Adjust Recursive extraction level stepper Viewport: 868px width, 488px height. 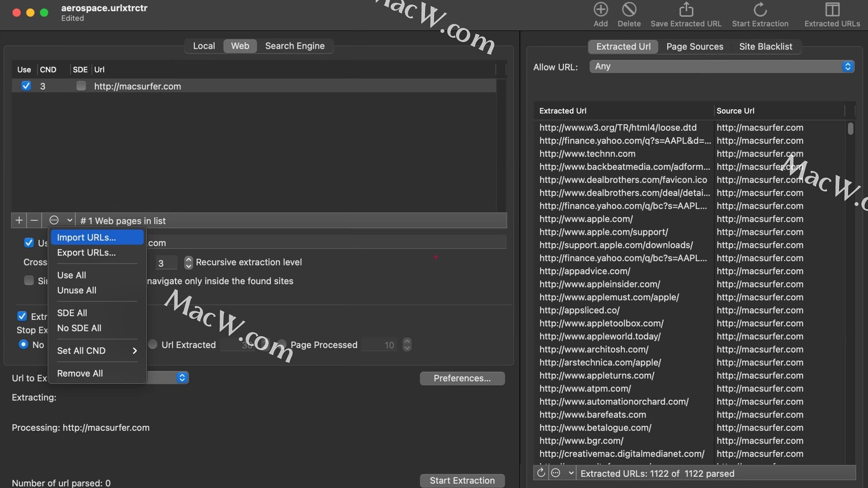[189, 263]
